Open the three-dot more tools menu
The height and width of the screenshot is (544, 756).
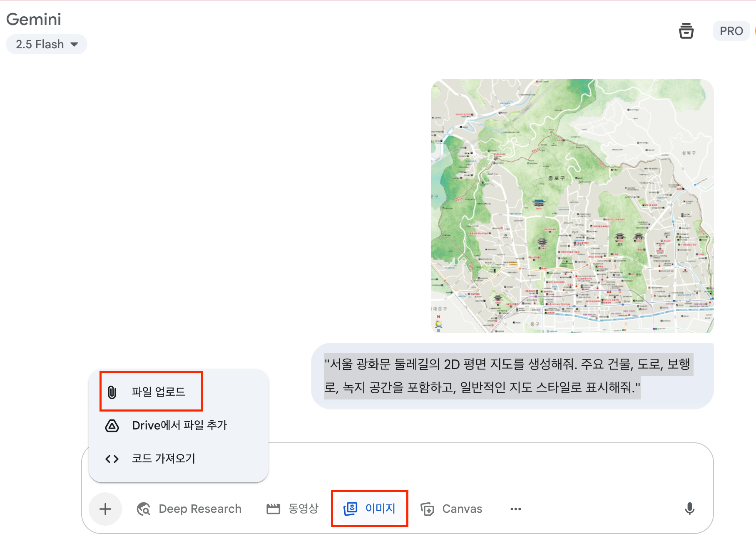[x=516, y=509]
